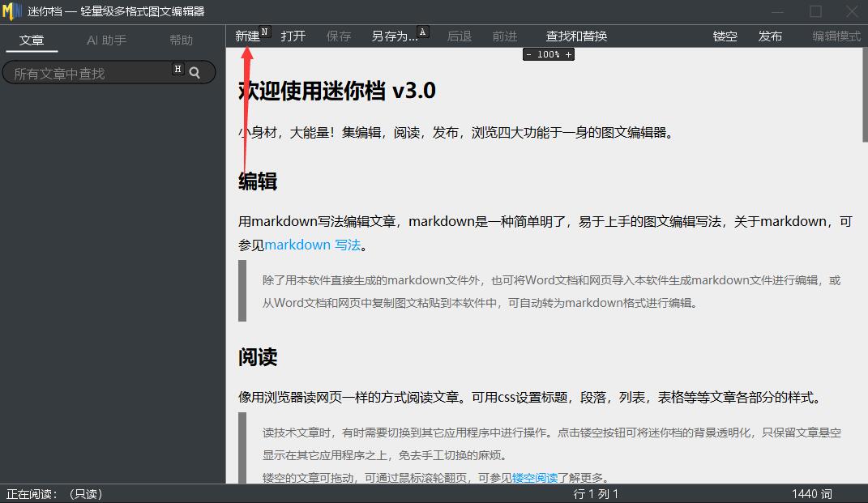
Task: Click the H shortcut icon inside the search box
Action: coord(177,70)
